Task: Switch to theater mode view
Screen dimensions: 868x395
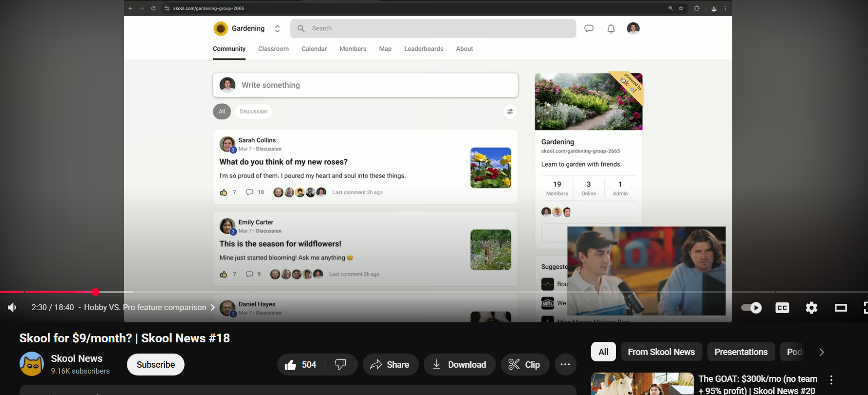Action: tap(841, 308)
